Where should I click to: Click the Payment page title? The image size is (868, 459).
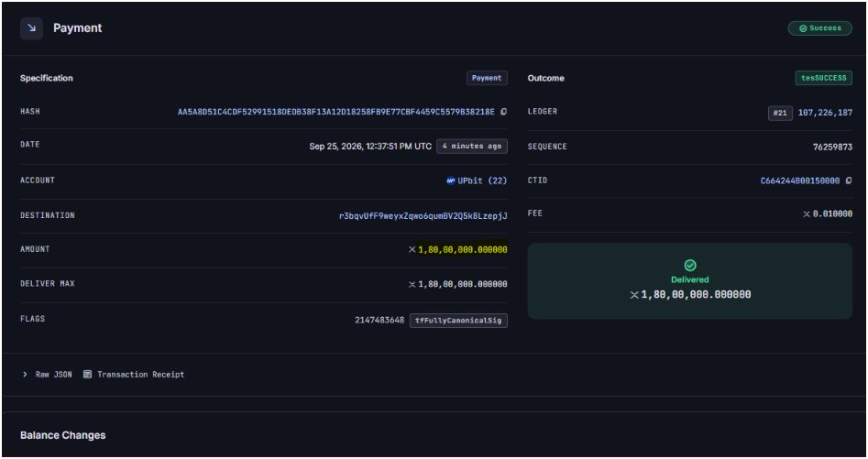(78, 28)
